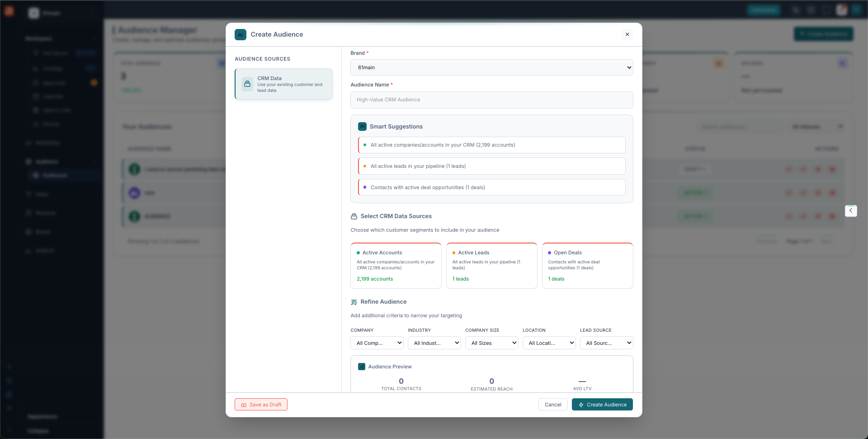Choose suggestion All active leads in your pipeline

[491, 166]
